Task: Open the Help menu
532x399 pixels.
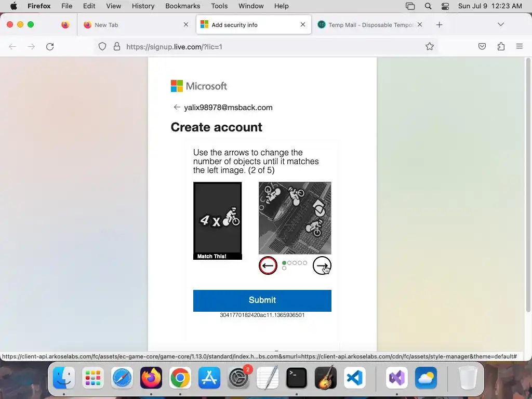Action: (281, 6)
